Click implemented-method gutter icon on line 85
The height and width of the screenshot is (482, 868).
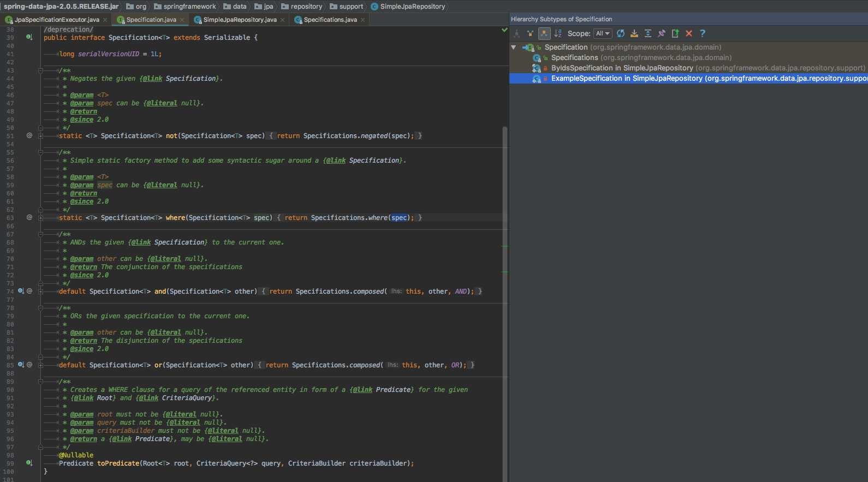click(x=21, y=365)
